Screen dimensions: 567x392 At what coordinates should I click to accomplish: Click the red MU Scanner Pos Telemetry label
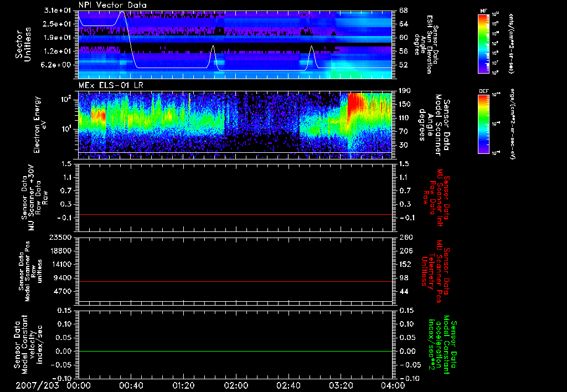tap(436, 271)
